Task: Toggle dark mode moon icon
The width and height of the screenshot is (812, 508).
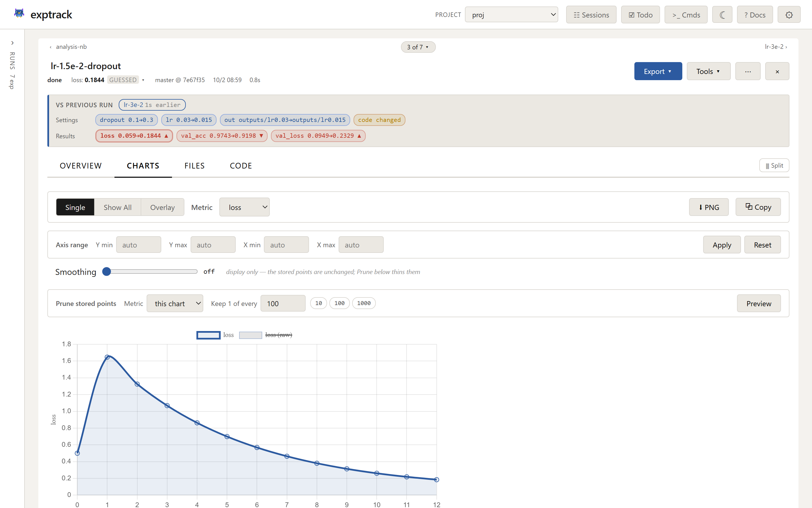Action: coord(722,15)
